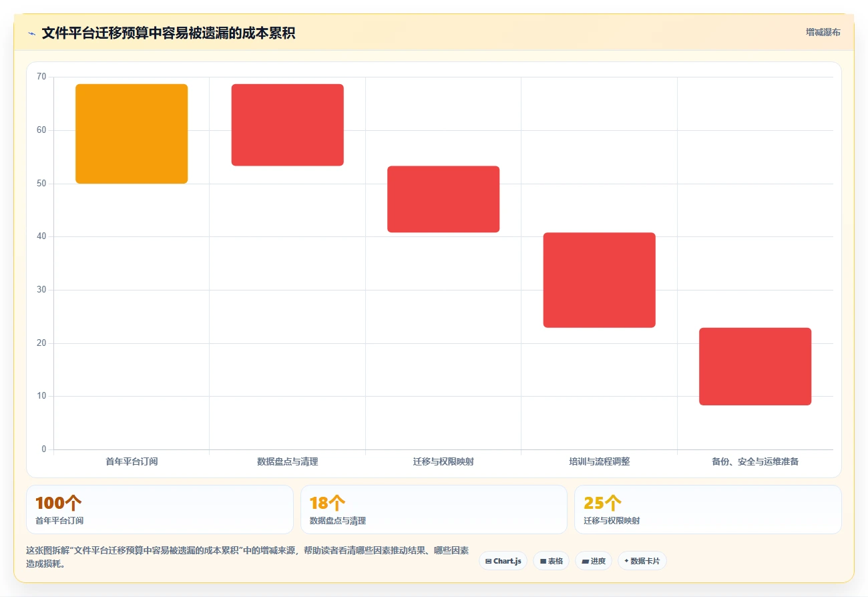Click the y-axis value 70

coord(41,77)
